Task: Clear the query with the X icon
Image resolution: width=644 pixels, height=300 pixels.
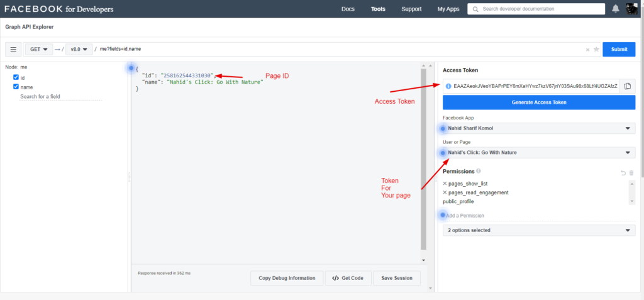Action: (x=588, y=50)
